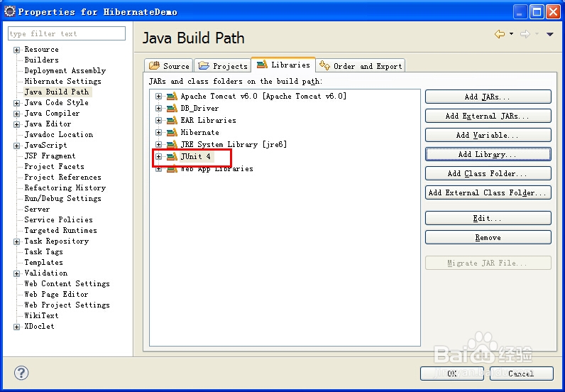
Task: Expand the JavaScript category
Action: [x=16, y=146]
